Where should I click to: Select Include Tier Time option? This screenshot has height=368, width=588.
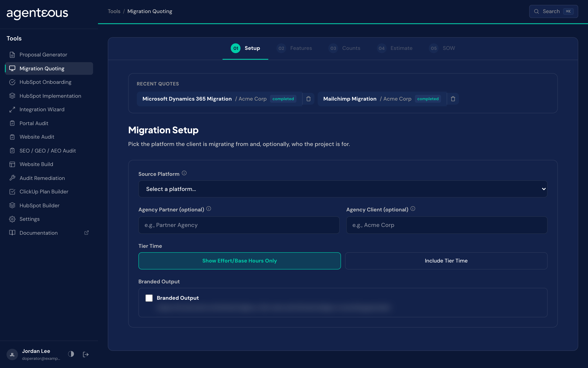click(x=446, y=261)
